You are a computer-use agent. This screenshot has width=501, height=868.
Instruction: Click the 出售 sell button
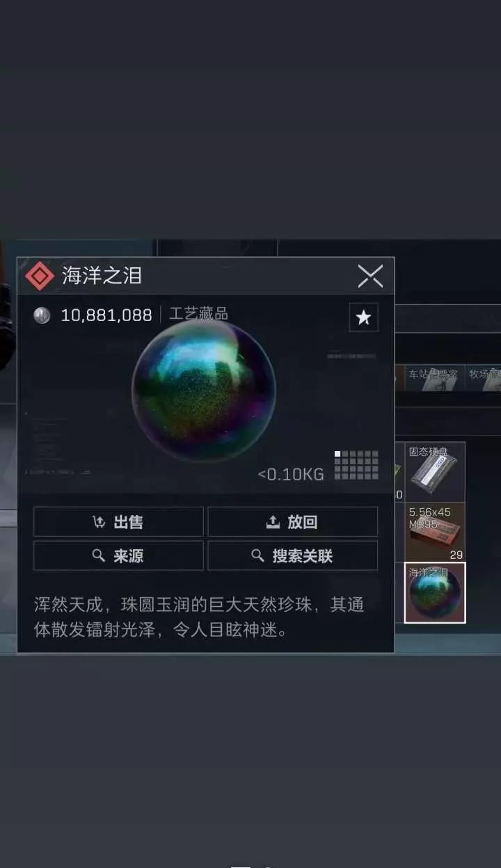(x=118, y=522)
